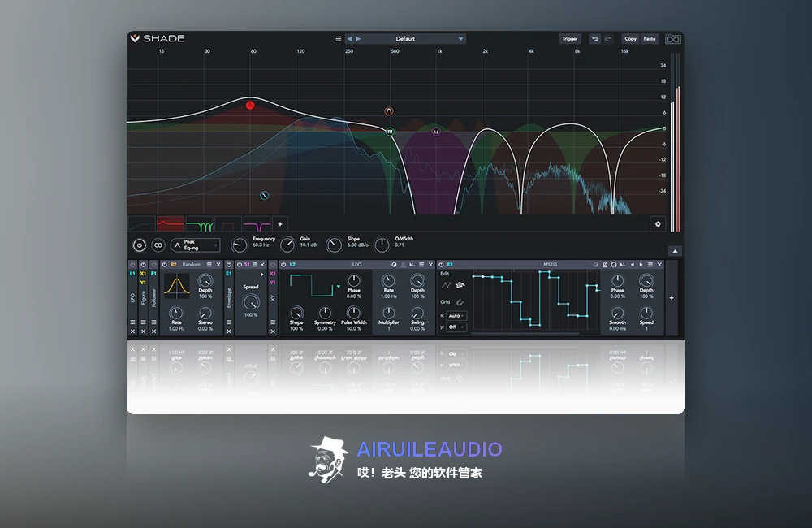
Task: Click the L2 LFO polarity icon
Action: coord(394,265)
